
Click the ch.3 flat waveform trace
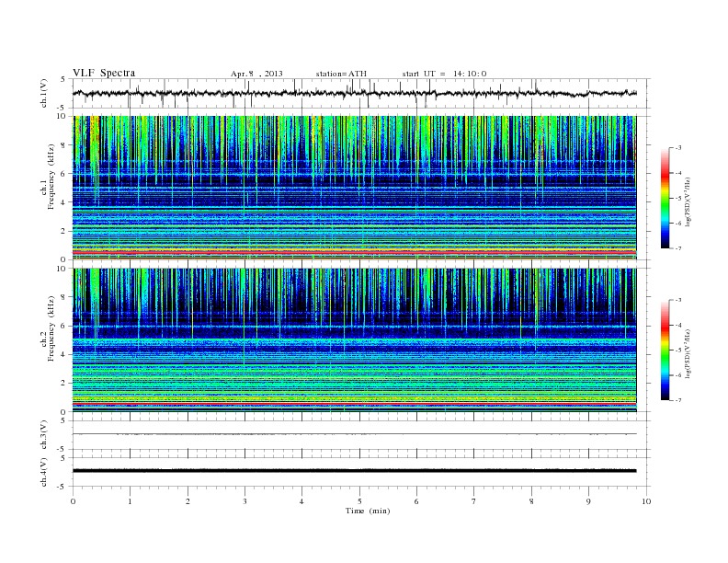355,434
